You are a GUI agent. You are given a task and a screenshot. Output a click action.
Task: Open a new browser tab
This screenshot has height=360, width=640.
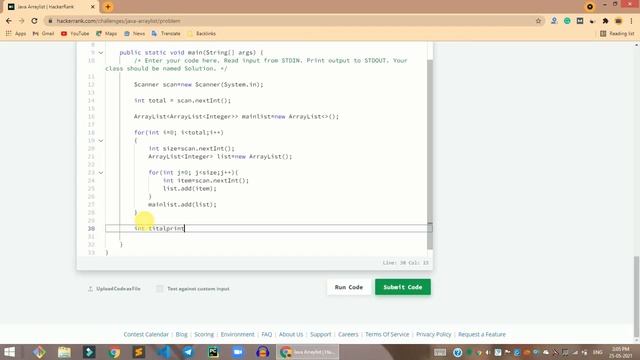pos(108,7)
